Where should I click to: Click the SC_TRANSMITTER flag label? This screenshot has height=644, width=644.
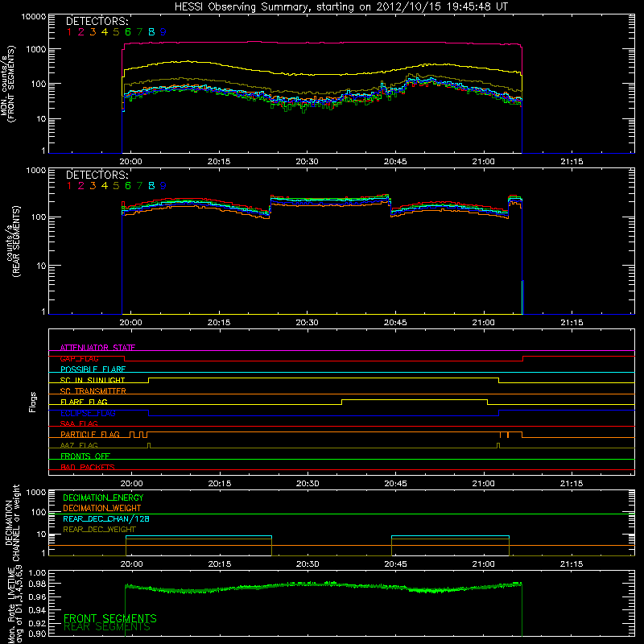point(93,391)
